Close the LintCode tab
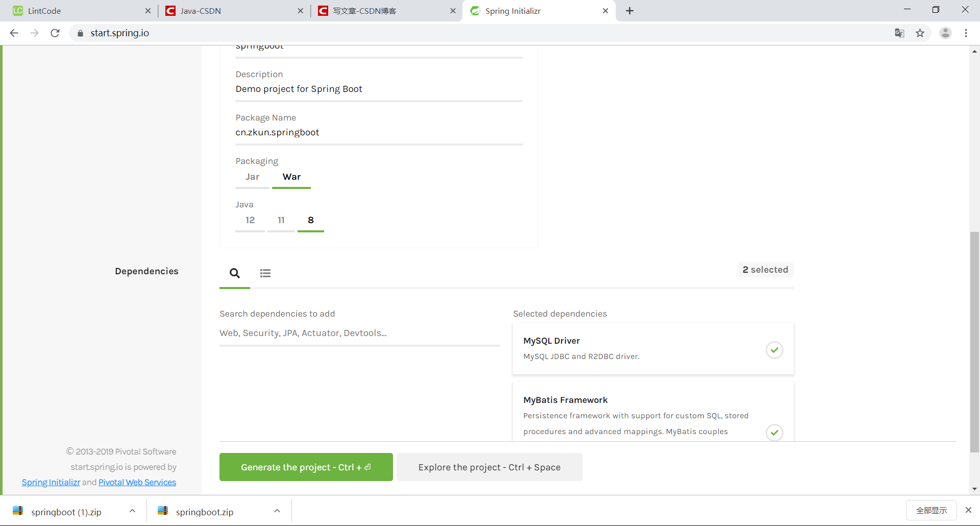Image resolution: width=980 pixels, height=526 pixels. point(148,11)
